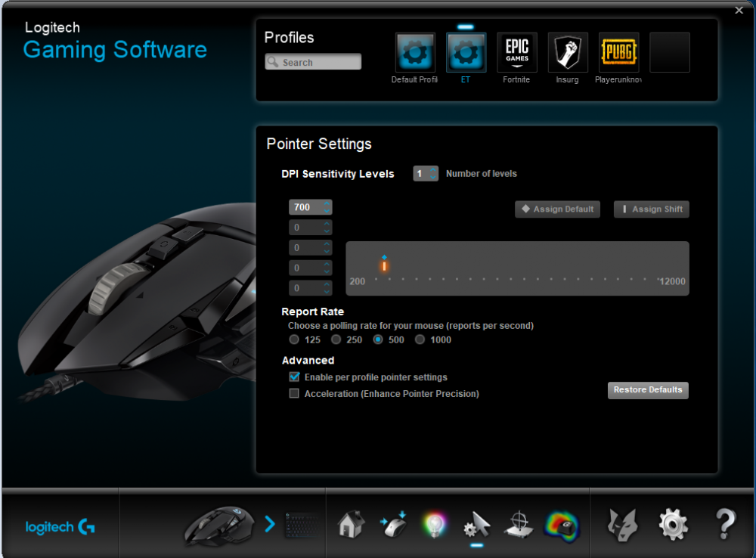This screenshot has height=558, width=756.
Task: Open the lighting settings bulb icon
Action: pyautogui.click(x=435, y=524)
